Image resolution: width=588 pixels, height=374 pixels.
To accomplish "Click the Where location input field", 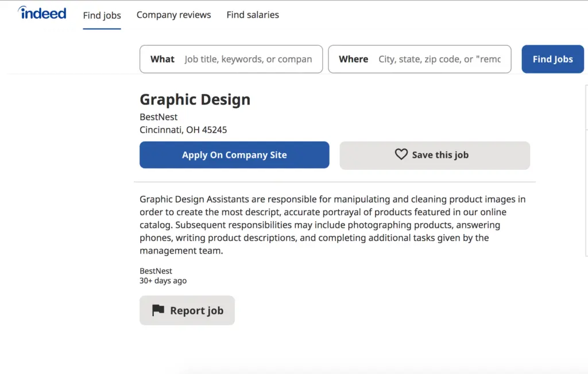I will point(439,59).
